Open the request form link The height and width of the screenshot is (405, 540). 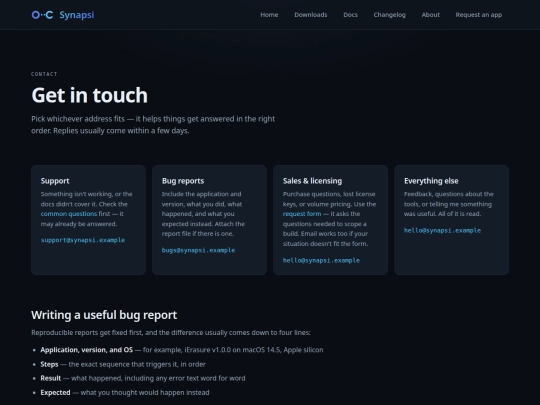pyautogui.click(x=302, y=214)
